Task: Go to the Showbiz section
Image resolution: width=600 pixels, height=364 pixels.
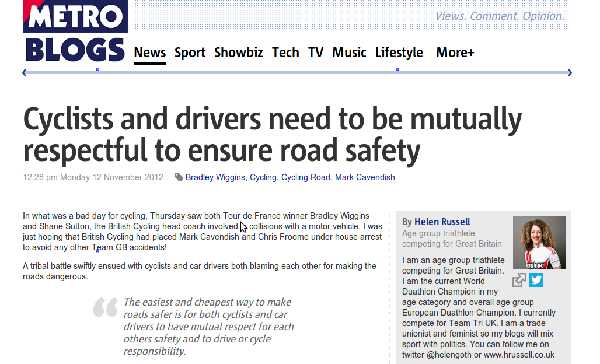Action: click(x=238, y=52)
